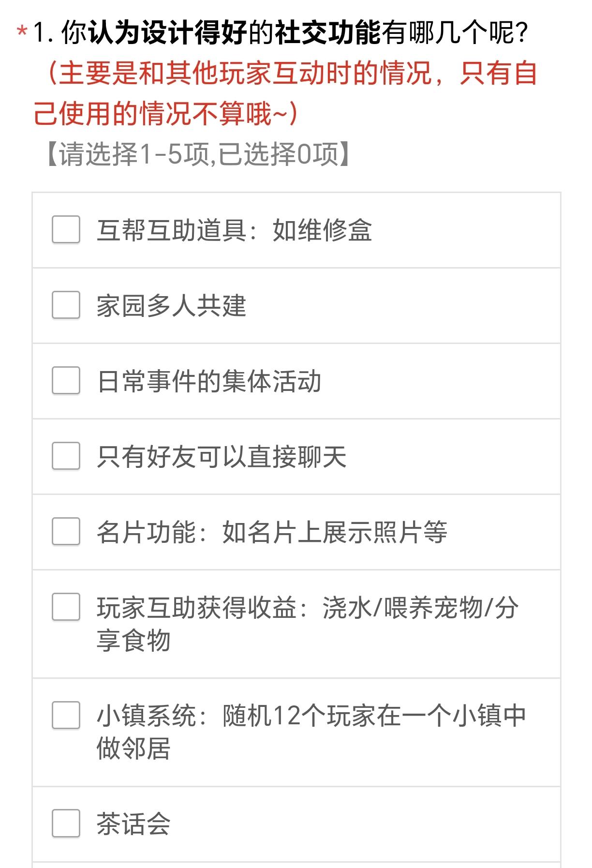Select the 日常事件的集体活动 checkbox
The width and height of the screenshot is (592, 868).
(66, 380)
